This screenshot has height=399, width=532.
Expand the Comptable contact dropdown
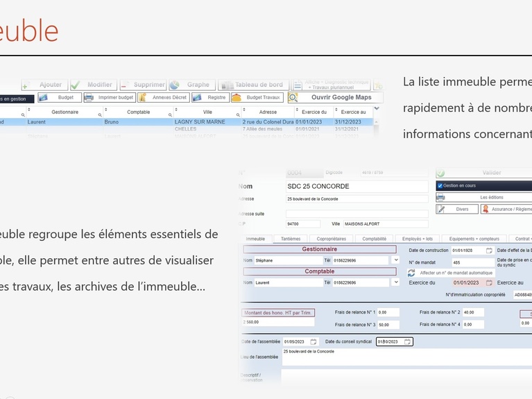(395, 282)
